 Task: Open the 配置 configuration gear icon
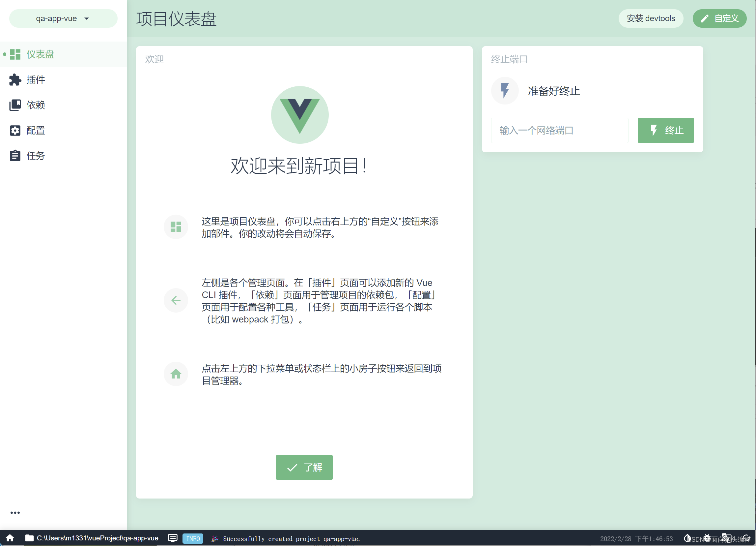click(x=15, y=131)
